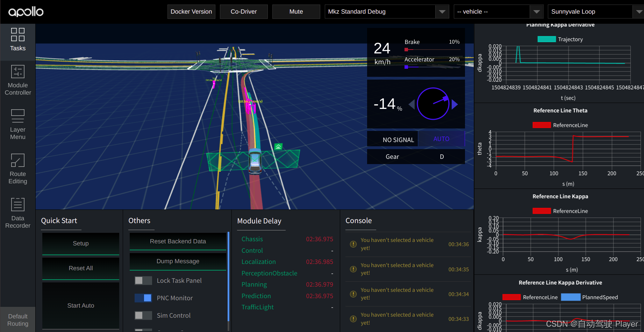
Task: Click Start Auto in Quick Start
Action: pos(80,305)
